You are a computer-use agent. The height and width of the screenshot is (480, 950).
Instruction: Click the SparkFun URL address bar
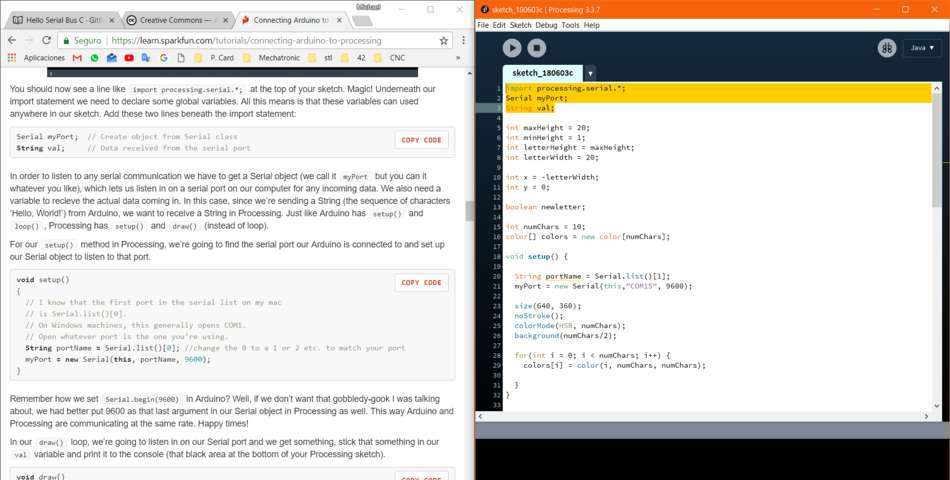(247, 41)
